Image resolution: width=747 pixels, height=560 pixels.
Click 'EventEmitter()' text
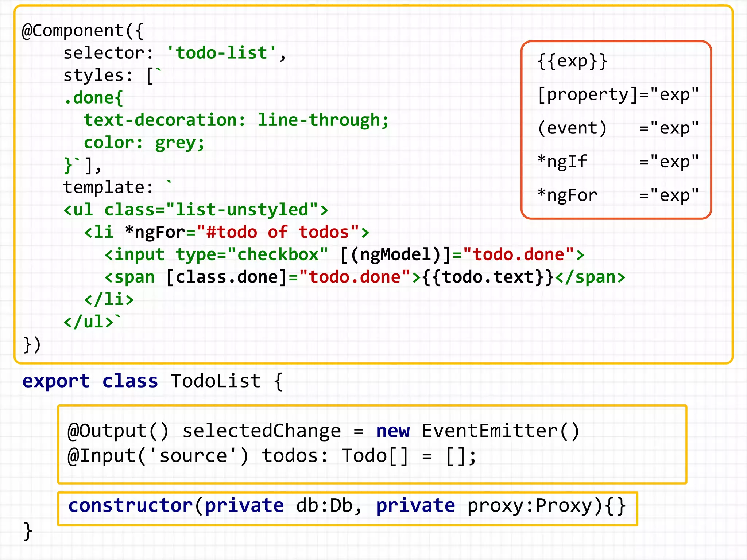click(x=501, y=431)
